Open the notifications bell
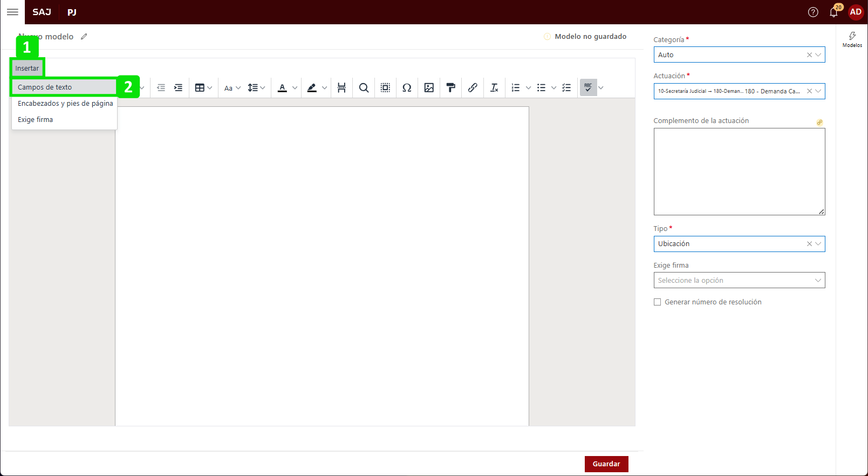The width and height of the screenshot is (868, 476). click(x=833, y=12)
